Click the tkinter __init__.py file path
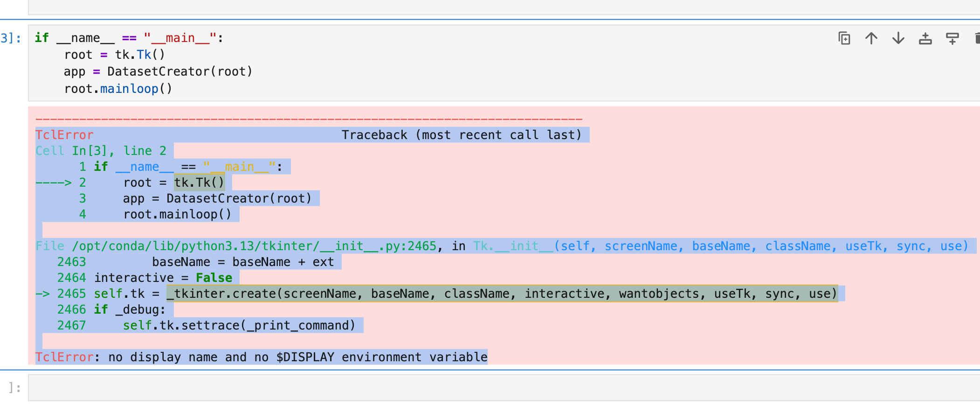The height and width of the screenshot is (407, 980). [254, 246]
